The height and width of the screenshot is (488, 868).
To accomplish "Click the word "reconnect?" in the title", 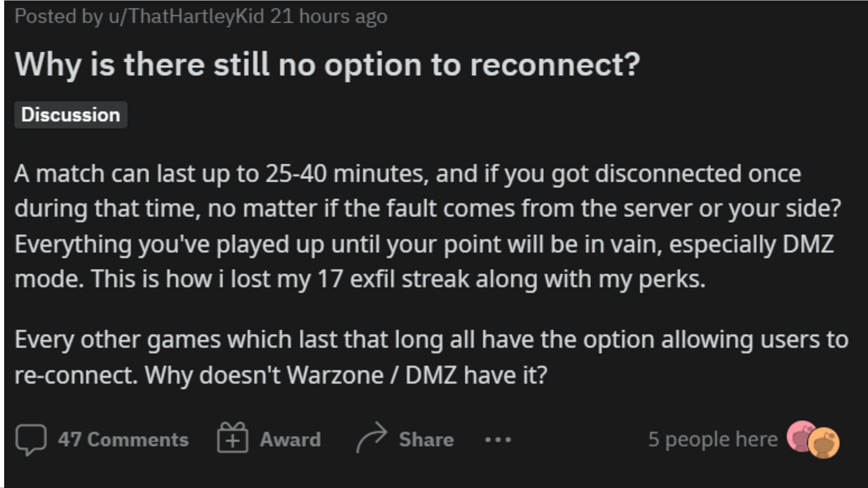I will [x=555, y=65].
